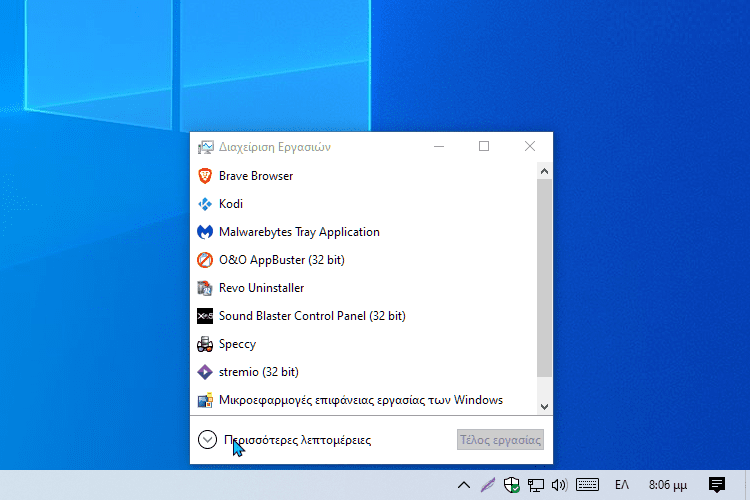This screenshot has width=750, height=500.
Task: Click the Malwarebytes Tray Application icon
Action: tap(205, 232)
